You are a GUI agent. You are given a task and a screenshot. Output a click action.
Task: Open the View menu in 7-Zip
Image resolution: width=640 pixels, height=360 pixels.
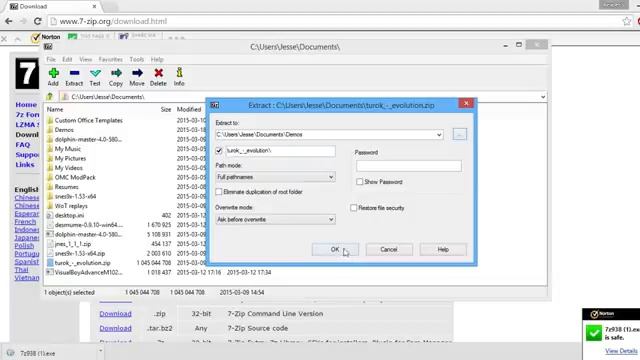click(x=85, y=59)
